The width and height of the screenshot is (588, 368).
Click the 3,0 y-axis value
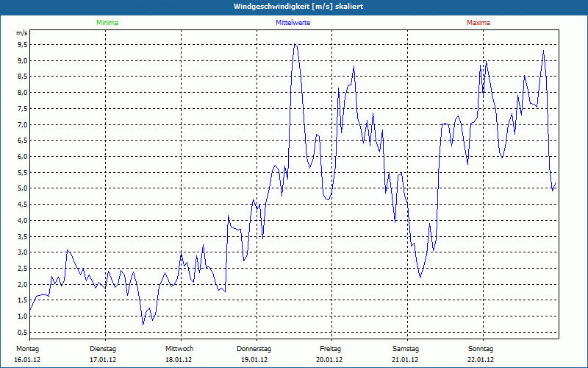click(22, 252)
